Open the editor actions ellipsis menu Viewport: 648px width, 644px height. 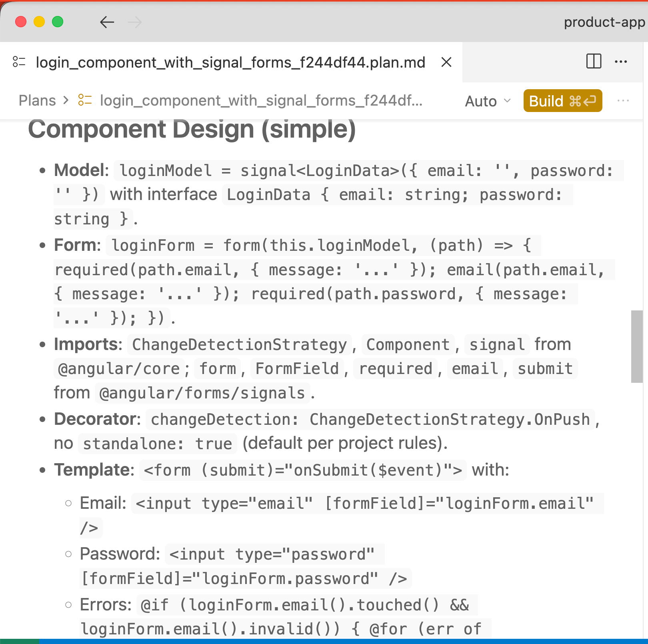click(x=621, y=62)
